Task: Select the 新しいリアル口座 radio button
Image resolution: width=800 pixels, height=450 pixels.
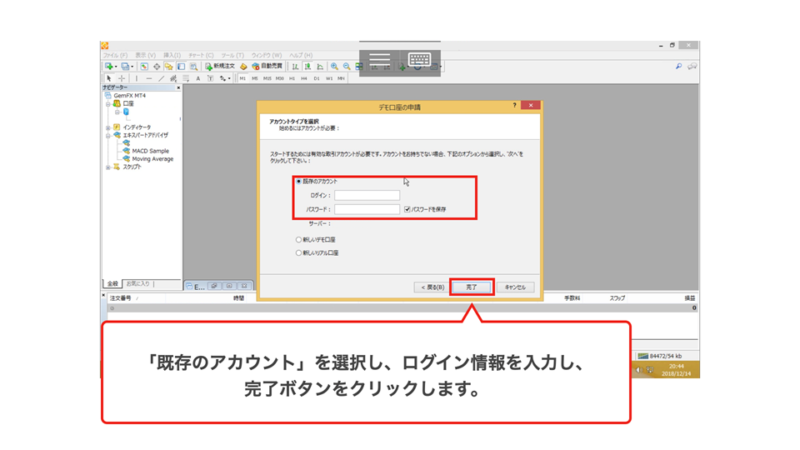Action: (x=298, y=253)
